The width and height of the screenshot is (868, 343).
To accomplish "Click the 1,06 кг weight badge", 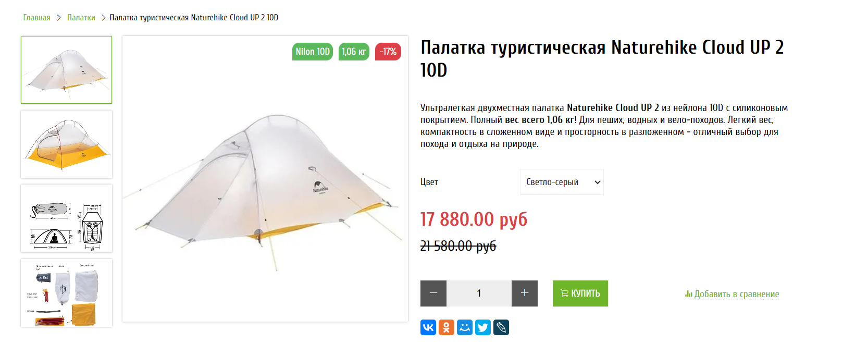I will (354, 52).
